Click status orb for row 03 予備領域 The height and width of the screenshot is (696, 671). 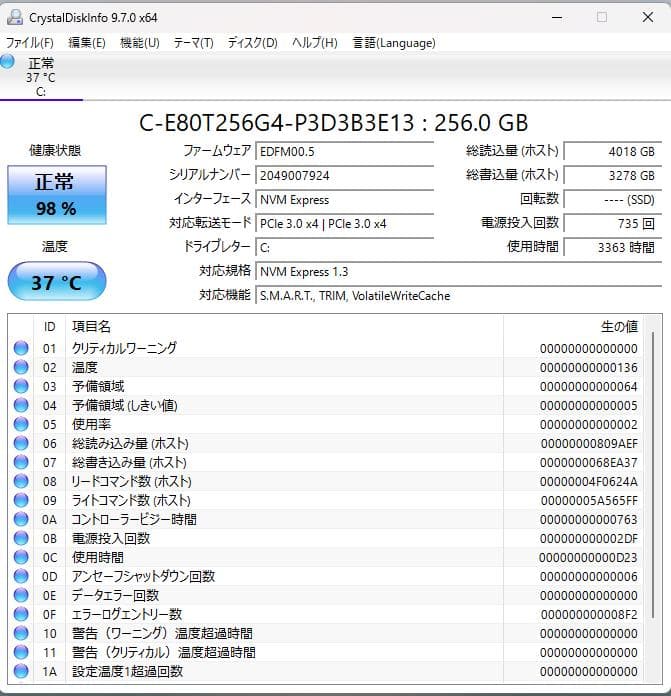pyautogui.click(x=21, y=386)
